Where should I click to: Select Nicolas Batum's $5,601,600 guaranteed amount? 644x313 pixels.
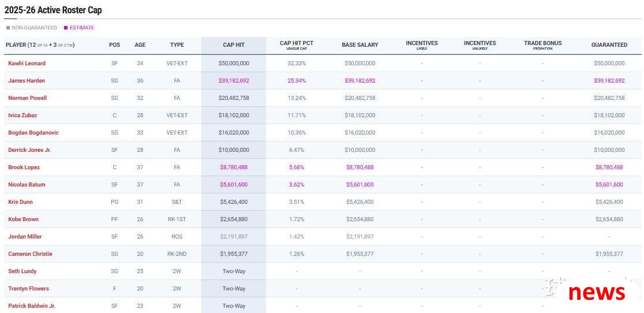coord(609,184)
